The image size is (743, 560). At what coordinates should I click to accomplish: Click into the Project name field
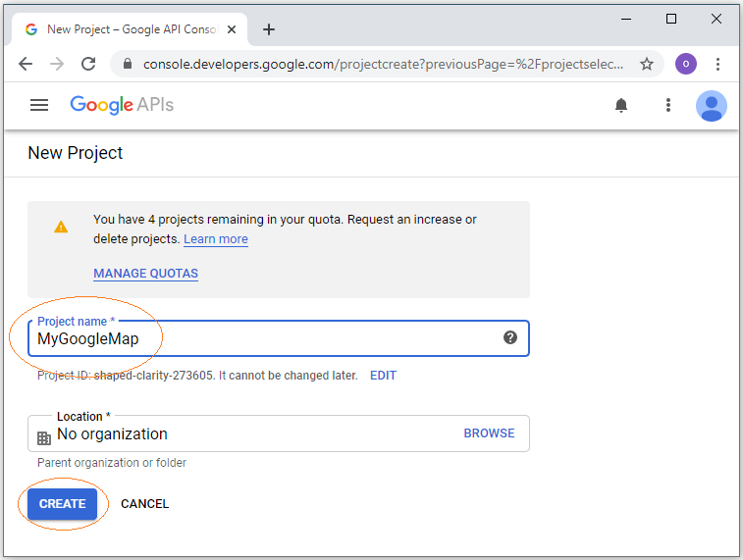pos(278,338)
